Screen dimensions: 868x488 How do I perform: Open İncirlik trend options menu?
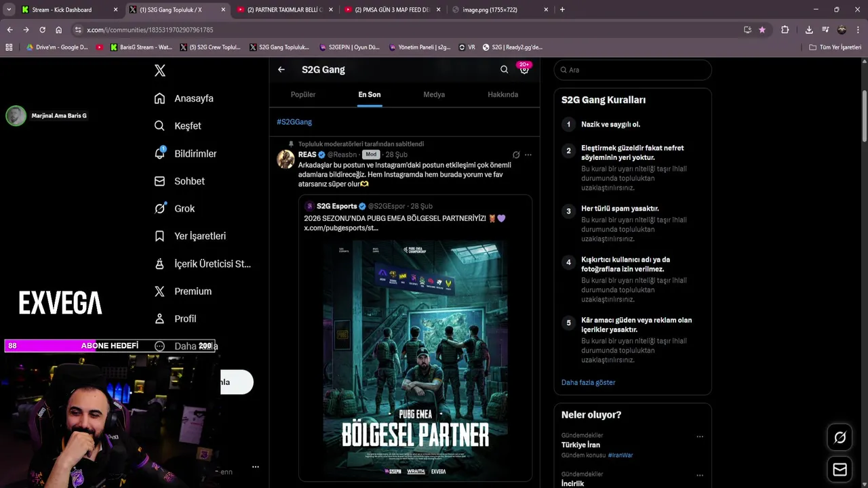pyautogui.click(x=700, y=475)
